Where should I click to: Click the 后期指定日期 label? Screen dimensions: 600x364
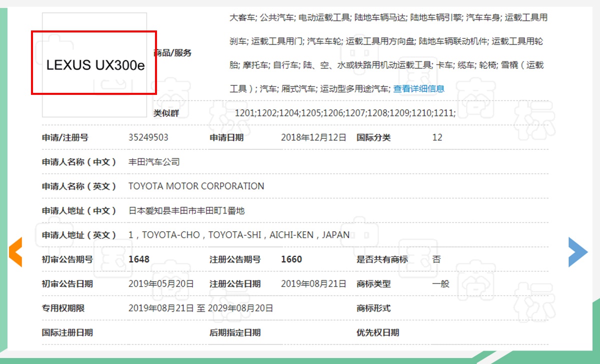click(235, 333)
